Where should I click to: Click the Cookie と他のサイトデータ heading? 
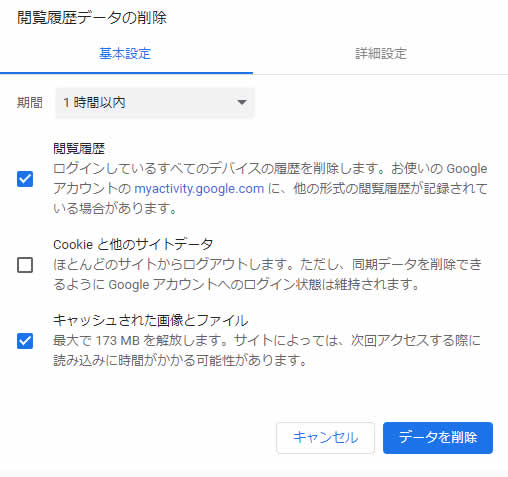133,244
